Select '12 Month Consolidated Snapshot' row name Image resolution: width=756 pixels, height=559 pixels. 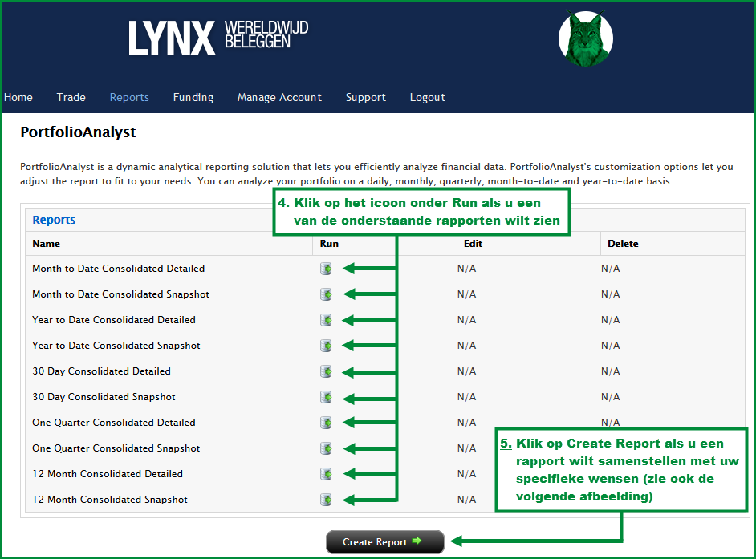click(x=110, y=500)
